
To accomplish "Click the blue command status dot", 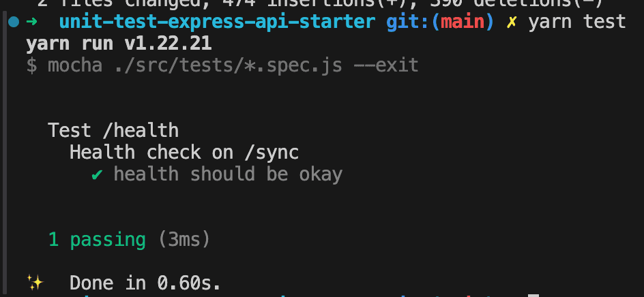I will coord(14,22).
